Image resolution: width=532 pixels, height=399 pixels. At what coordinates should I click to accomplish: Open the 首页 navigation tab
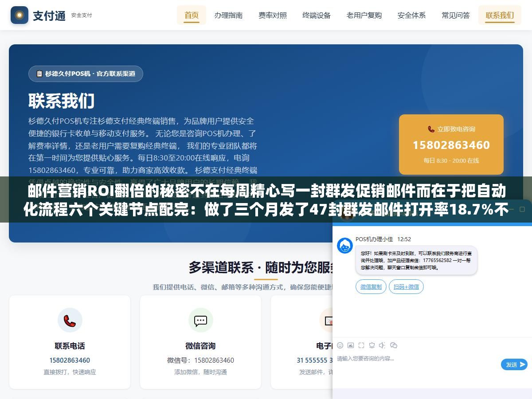(x=192, y=15)
